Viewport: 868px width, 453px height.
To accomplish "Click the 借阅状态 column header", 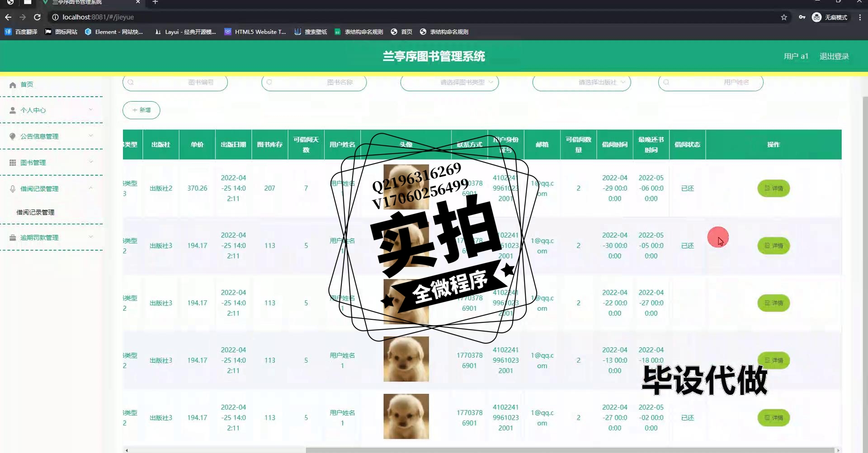I will [687, 145].
